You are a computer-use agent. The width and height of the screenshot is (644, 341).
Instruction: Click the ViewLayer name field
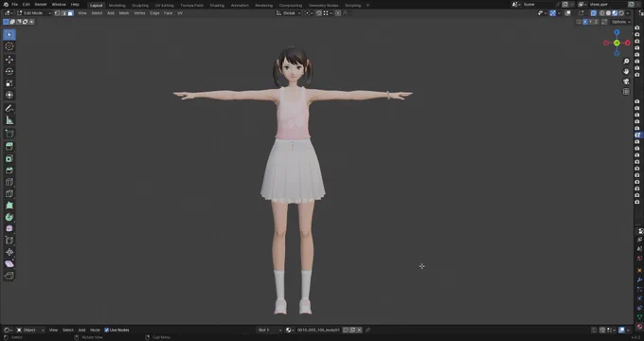(607, 5)
